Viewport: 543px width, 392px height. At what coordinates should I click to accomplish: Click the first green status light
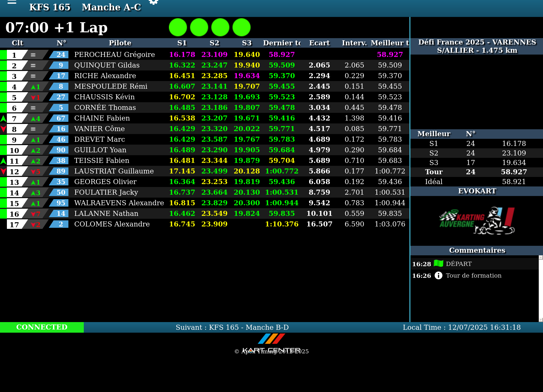point(178,27)
